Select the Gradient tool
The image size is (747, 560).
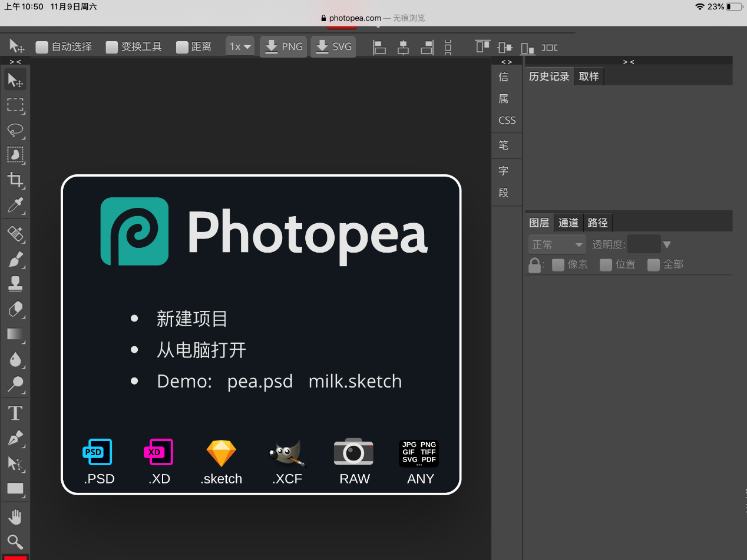pyautogui.click(x=15, y=334)
